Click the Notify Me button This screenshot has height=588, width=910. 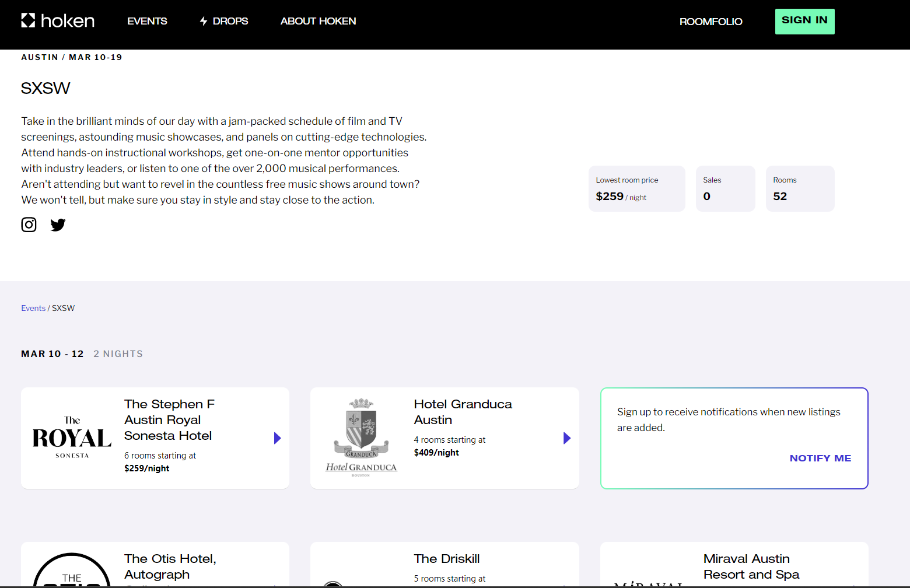point(820,458)
